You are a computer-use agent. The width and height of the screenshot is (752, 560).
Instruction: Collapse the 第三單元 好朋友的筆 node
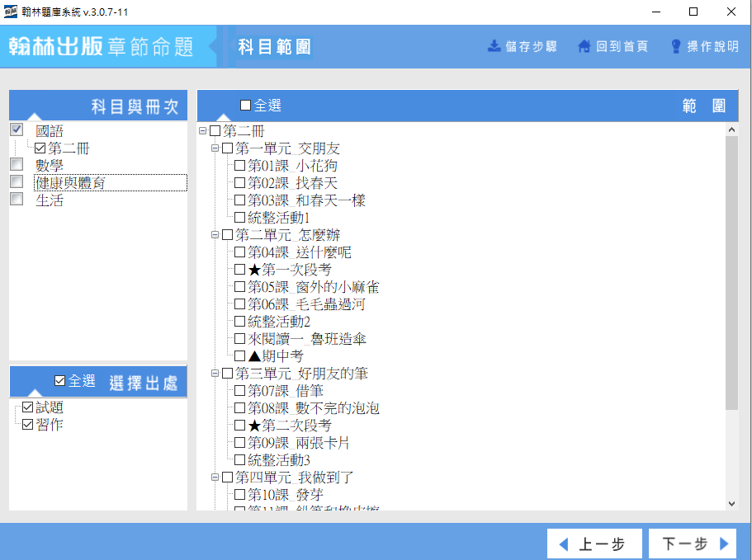(215, 374)
